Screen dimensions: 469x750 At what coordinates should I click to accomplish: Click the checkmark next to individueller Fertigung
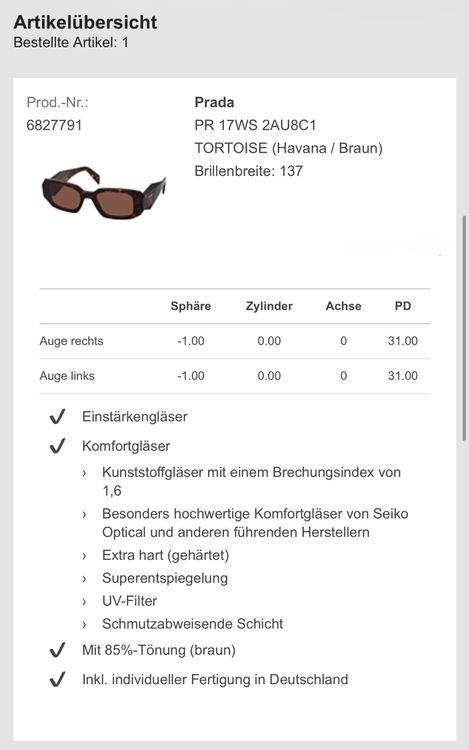tap(57, 679)
